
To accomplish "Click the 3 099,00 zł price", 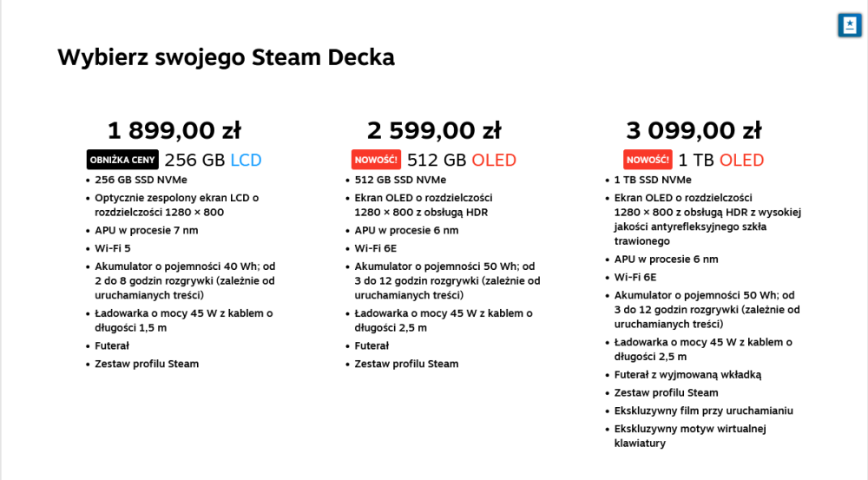I will [x=694, y=131].
